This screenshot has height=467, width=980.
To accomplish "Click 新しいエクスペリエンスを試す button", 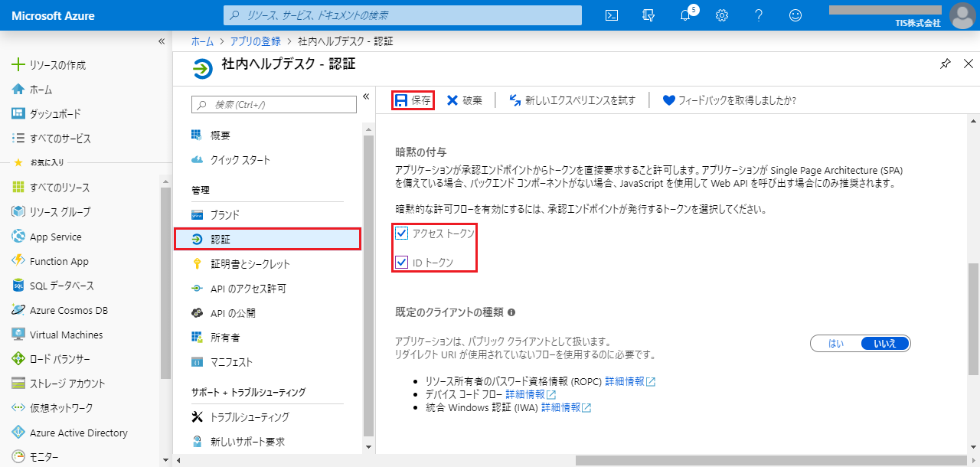I will point(572,100).
